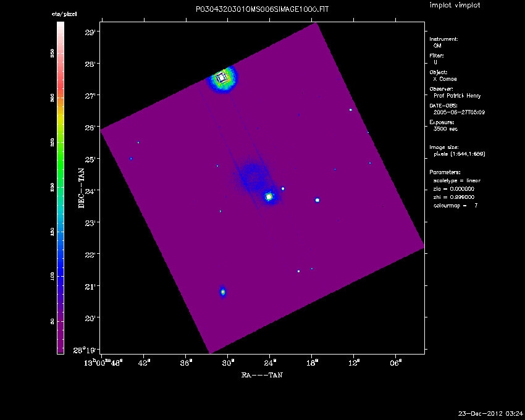Select the 'zlo = 0.000000' parameter
525x420 pixels.
(454, 189)
